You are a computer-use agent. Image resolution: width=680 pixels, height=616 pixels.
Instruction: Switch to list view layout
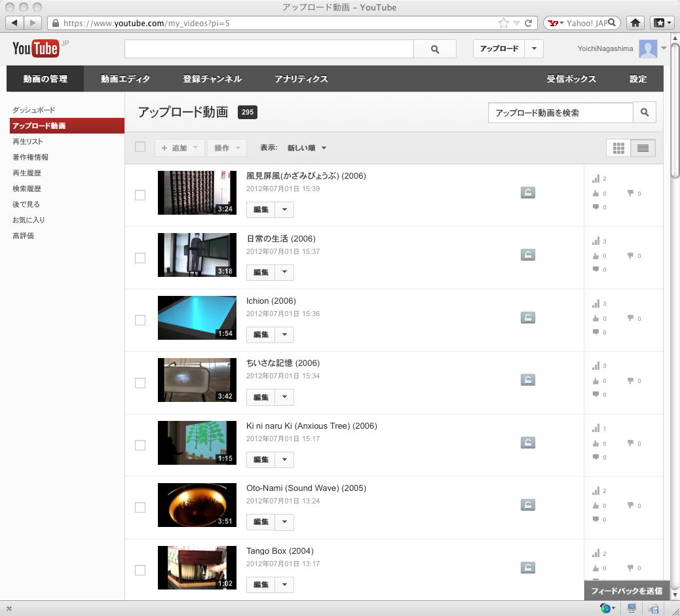click(643, 148)
